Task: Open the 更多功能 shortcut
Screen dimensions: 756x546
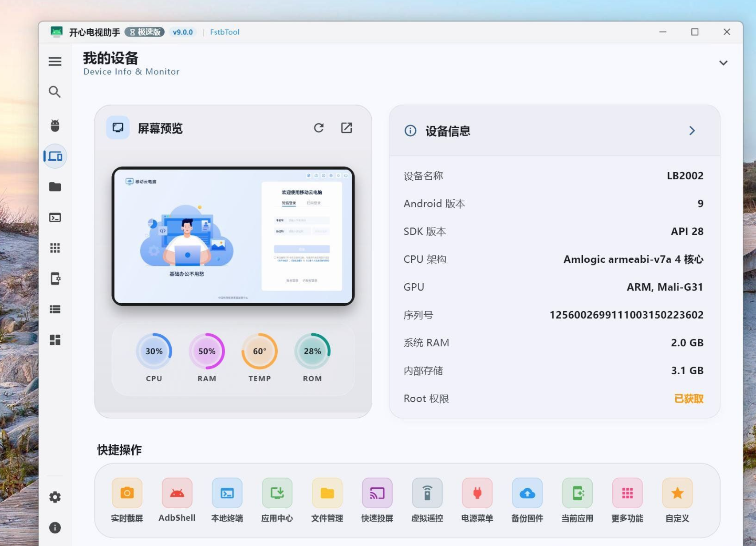Action: pos(627,501)
